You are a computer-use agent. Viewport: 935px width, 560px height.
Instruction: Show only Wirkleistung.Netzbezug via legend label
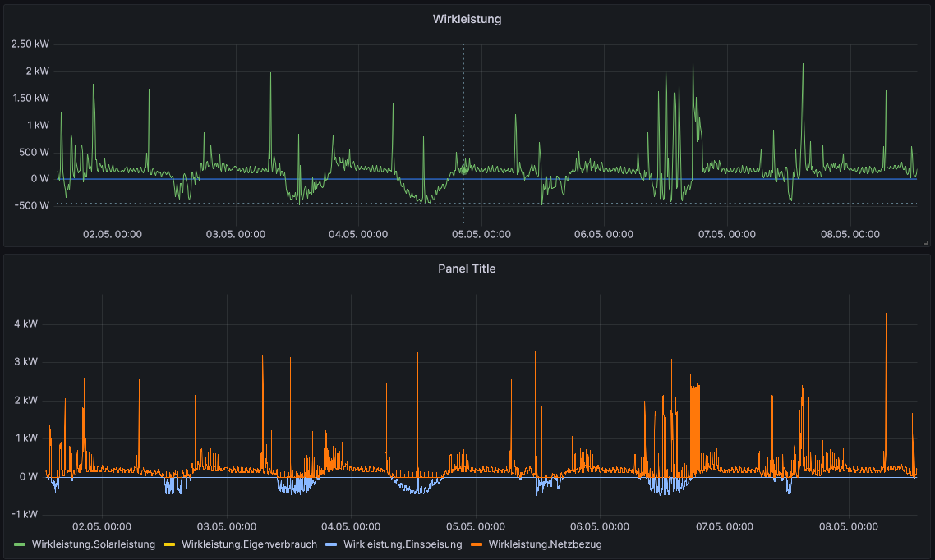tap(545, 544)
